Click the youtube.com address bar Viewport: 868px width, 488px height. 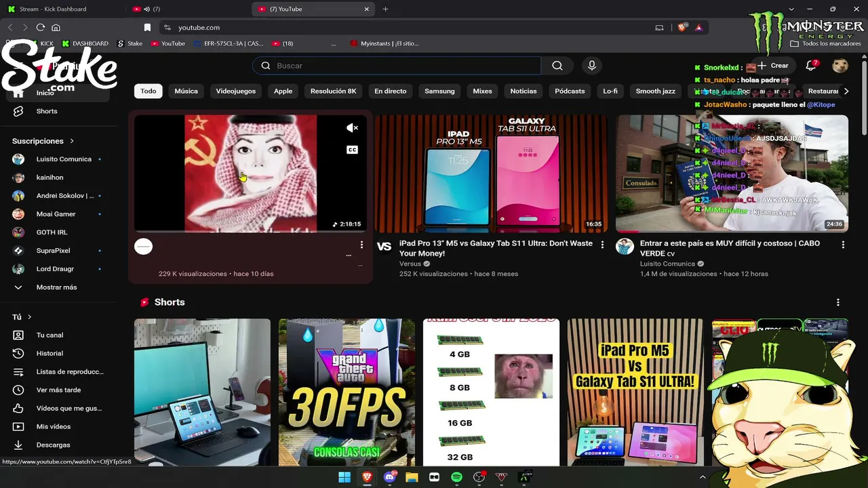(x=407, y=28)
